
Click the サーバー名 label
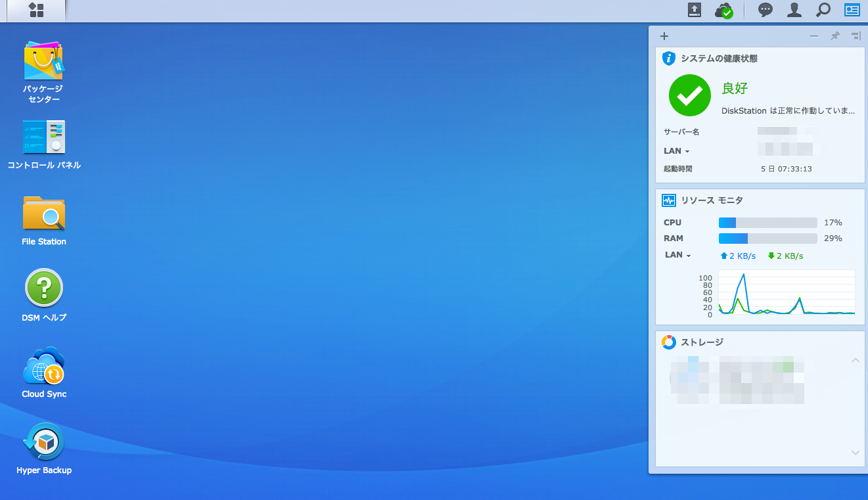[681, 132]
